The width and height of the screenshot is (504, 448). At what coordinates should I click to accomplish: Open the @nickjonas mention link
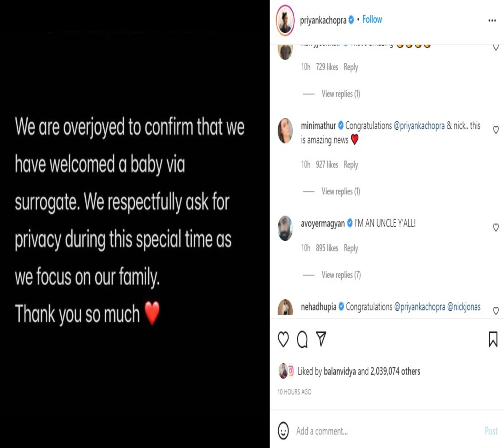464,307
